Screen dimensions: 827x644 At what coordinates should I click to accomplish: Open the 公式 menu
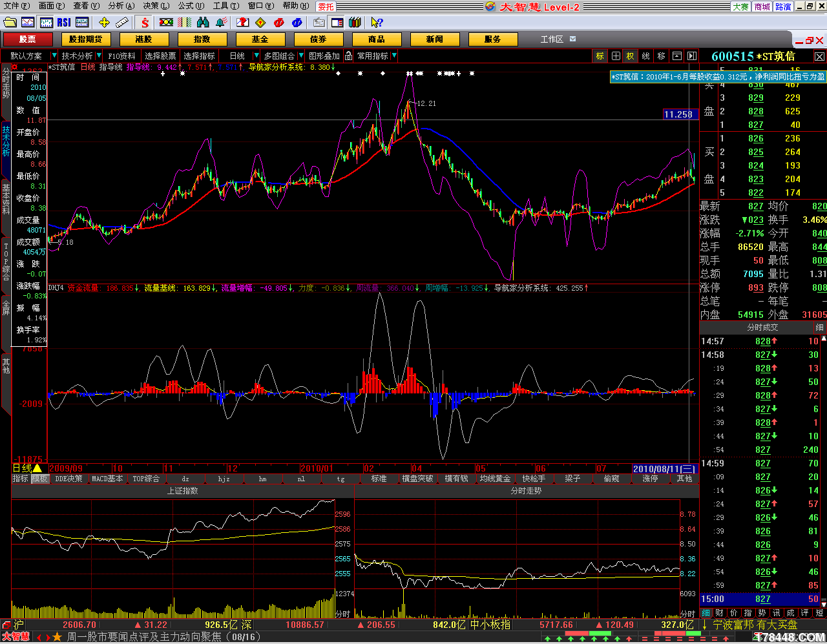coord(191,6)
